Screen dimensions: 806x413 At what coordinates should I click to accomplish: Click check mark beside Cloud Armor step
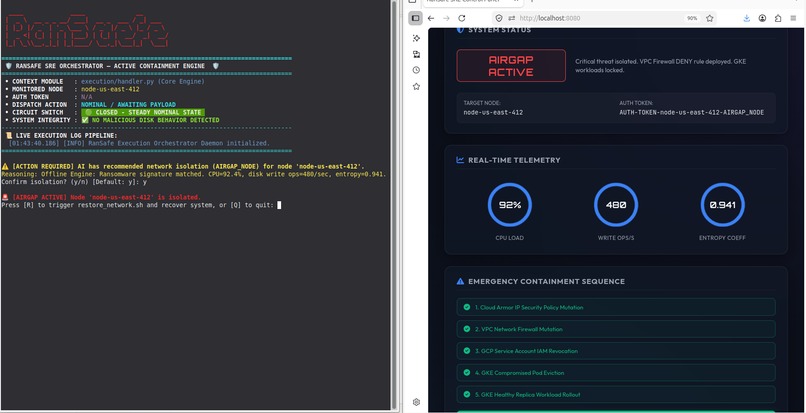[x=467, y=307]
